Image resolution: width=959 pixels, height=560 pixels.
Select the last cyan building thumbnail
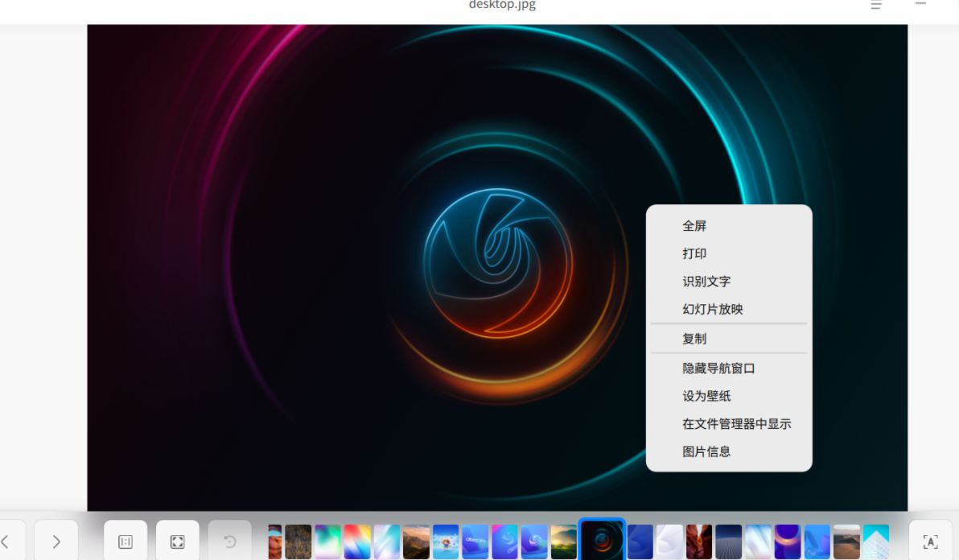pyautogui.click(x=876, y=541)
